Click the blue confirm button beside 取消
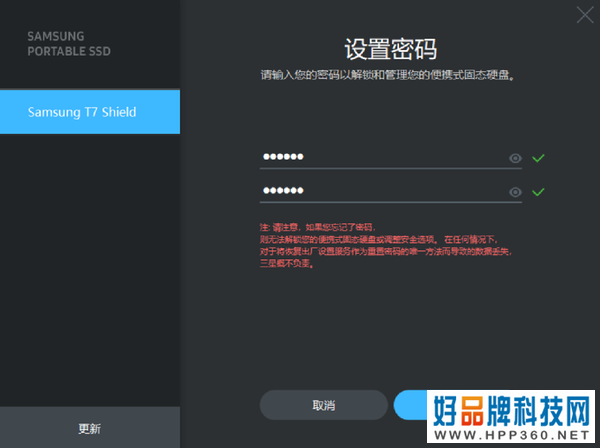Screen dimensions: 600x448 (x=410, y=405)
